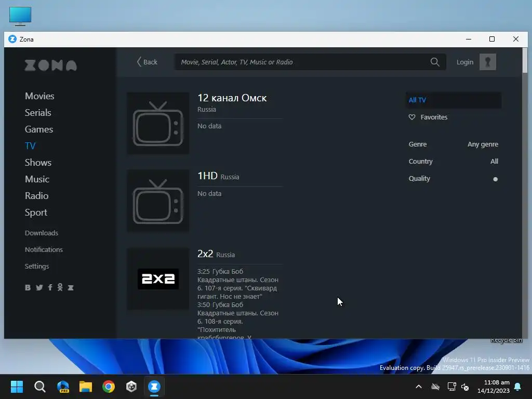Viewport: 532px width, 399px height.
Task: Open Settings in sidebar
Action: (37, 266)
